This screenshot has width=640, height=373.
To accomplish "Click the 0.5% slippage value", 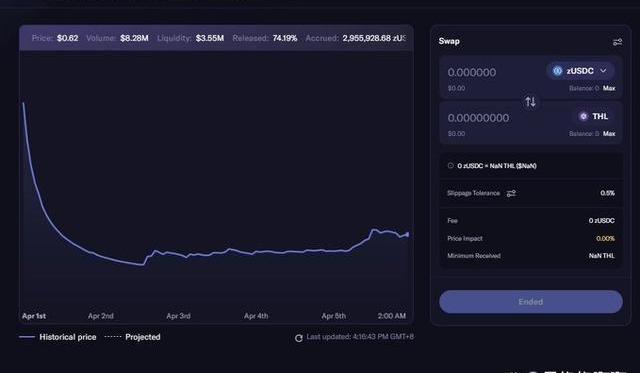I will click(x=607, y=193).
